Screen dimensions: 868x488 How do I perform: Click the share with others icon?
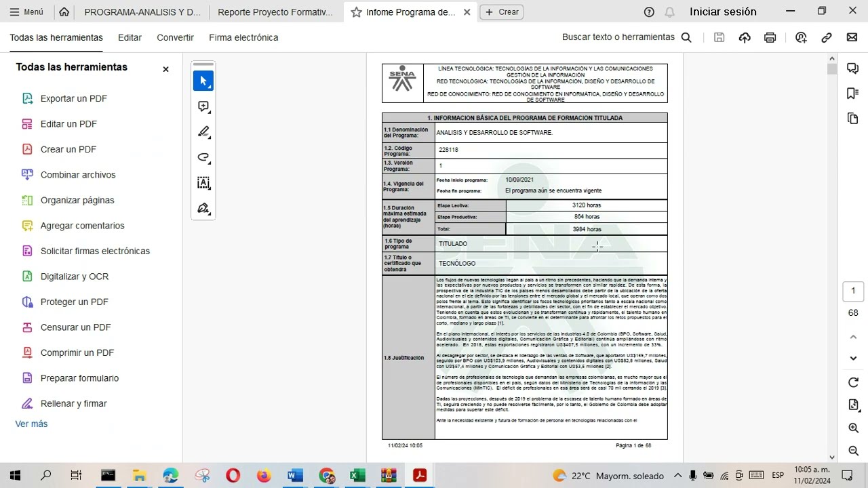[801, 37]
